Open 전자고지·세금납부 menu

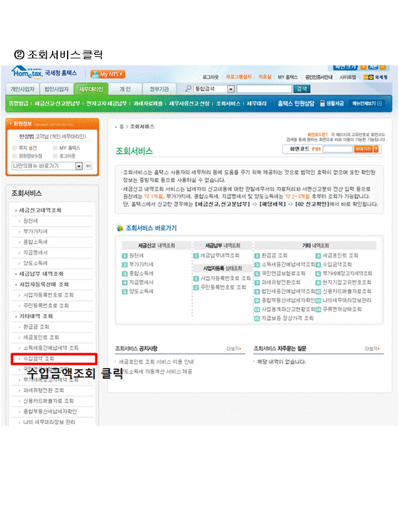point(106,103)
